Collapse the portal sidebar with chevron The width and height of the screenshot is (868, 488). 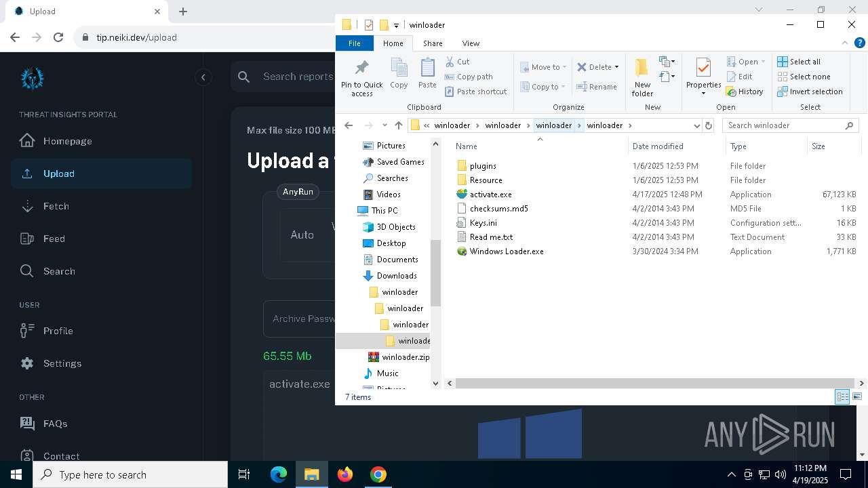pos(203,77)
